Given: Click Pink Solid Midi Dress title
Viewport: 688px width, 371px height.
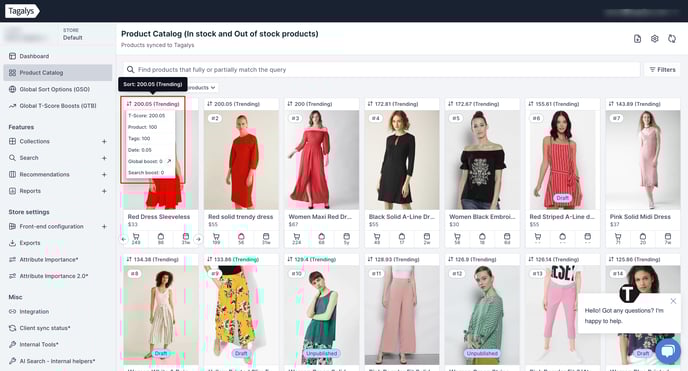Looking at the screenshot, I should (x=640, y=217).
